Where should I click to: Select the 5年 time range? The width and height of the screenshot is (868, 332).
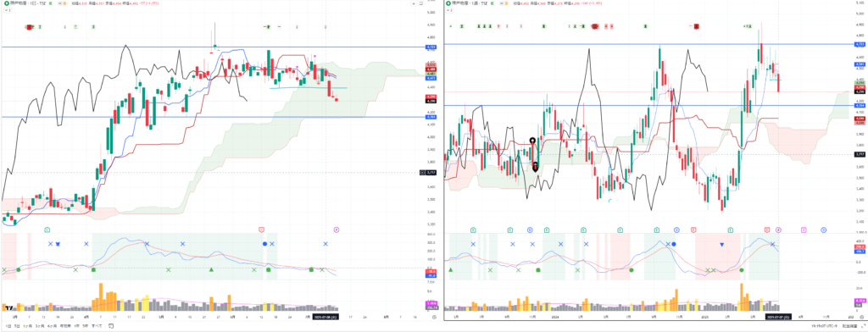click(86, 326)
